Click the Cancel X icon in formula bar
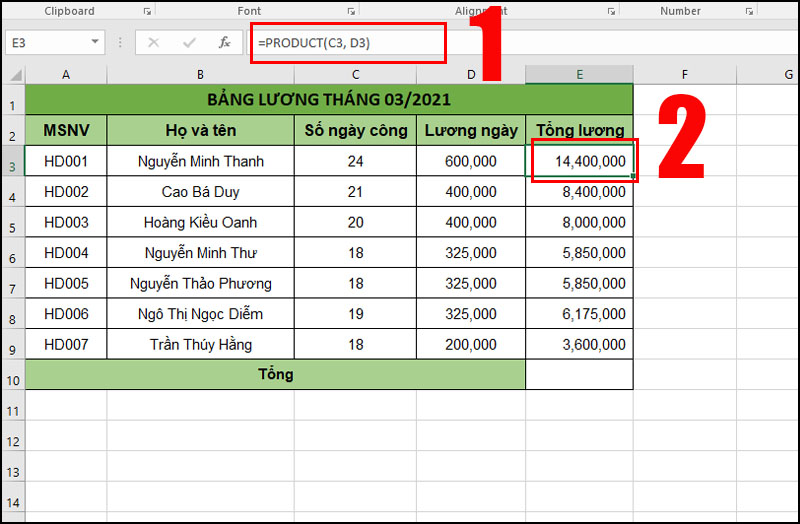 click(153, 43)
